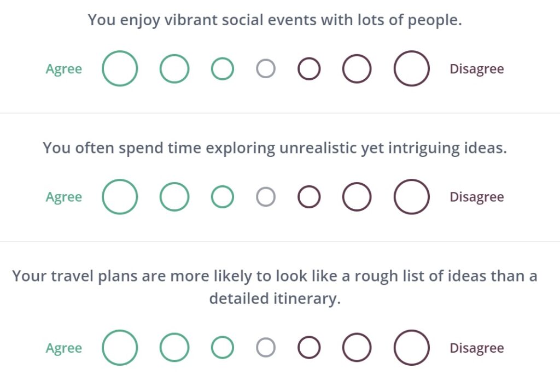Choose moderate Agree for unrealistic ideas question
The height and width of the screenshot is (392, 560).
pos(174,197)
